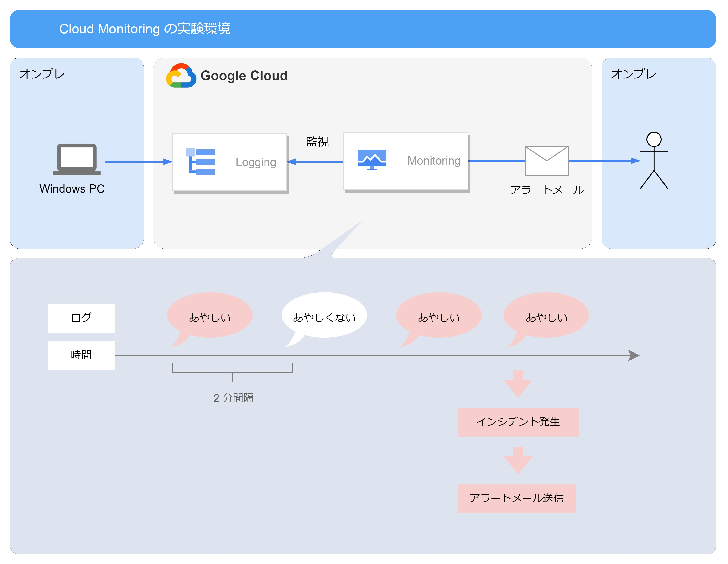Image resolution: width=728 pixels, height=564 pixels.
Task: Click the Monitoring label text
Action: (x=434, y=161)
